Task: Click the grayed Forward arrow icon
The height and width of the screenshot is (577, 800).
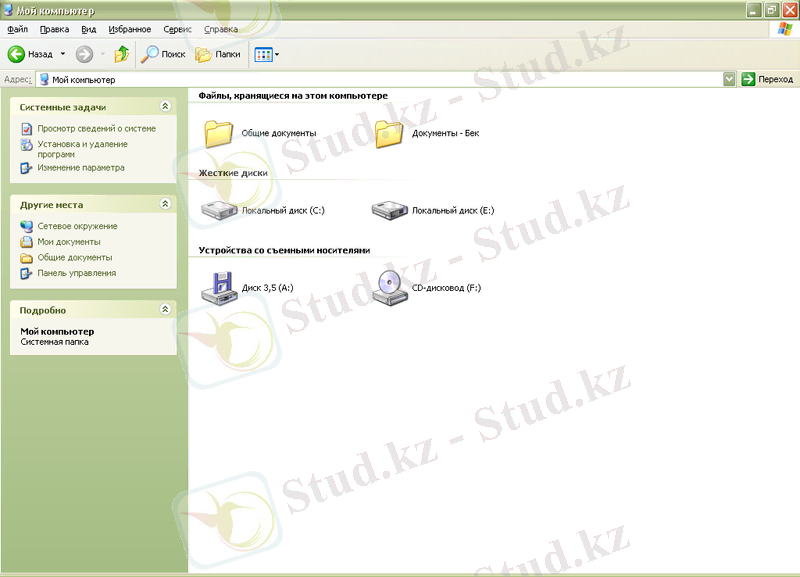Action: (84, 54)
